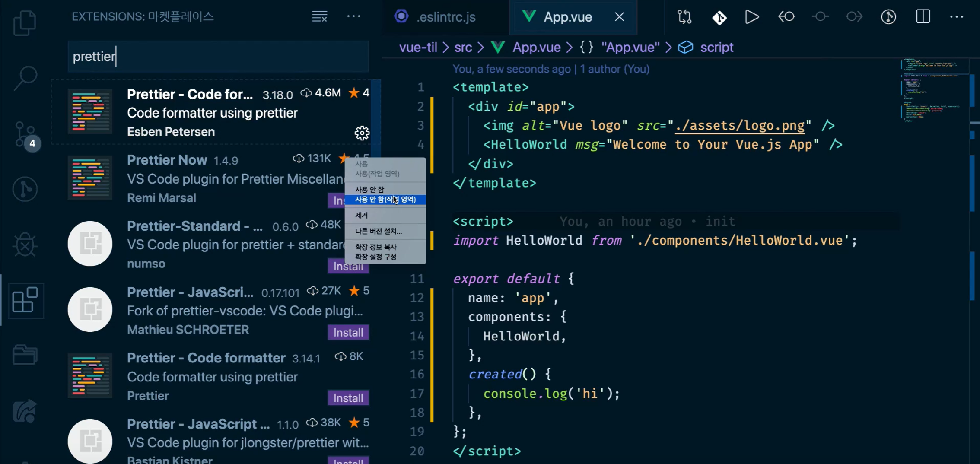This screenshot has height=464, width=980.
Task: Click the git diamond icon in editor toolbar
Action: (719, 17)
